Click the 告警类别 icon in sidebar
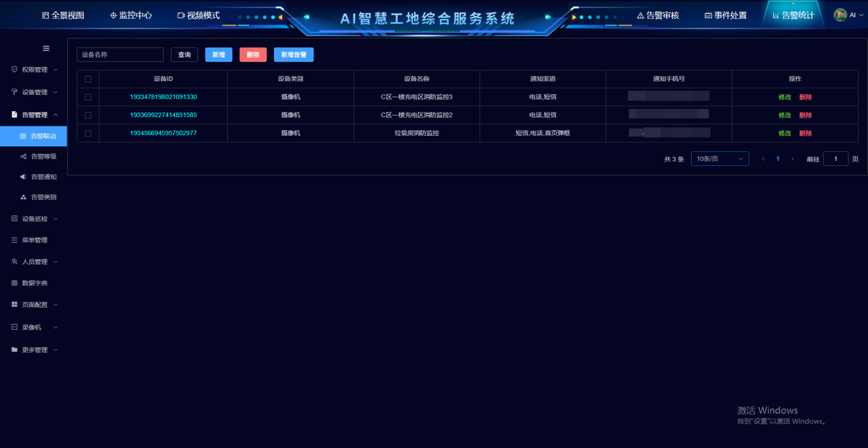Screen dimensions: 868x448 [x=23, y=197]
